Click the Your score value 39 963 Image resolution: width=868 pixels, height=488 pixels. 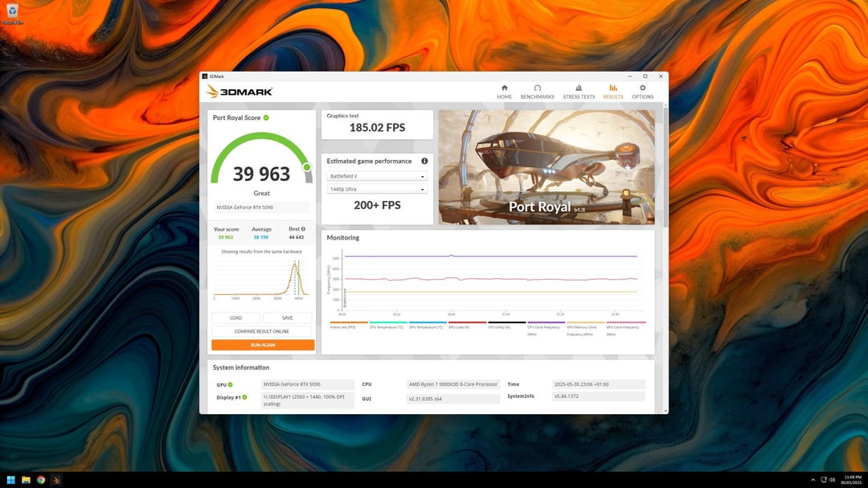(x=225, y=237)
